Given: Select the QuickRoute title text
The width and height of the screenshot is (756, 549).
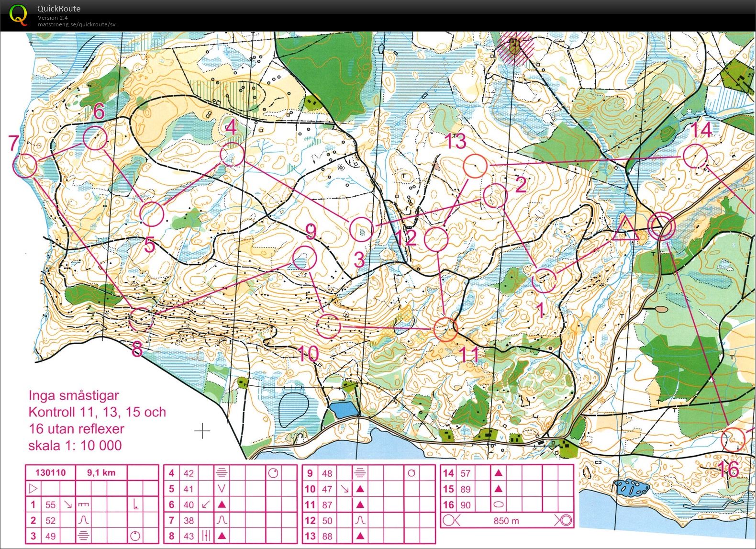Looking at the screenshot, I should [x=59, y=9].
